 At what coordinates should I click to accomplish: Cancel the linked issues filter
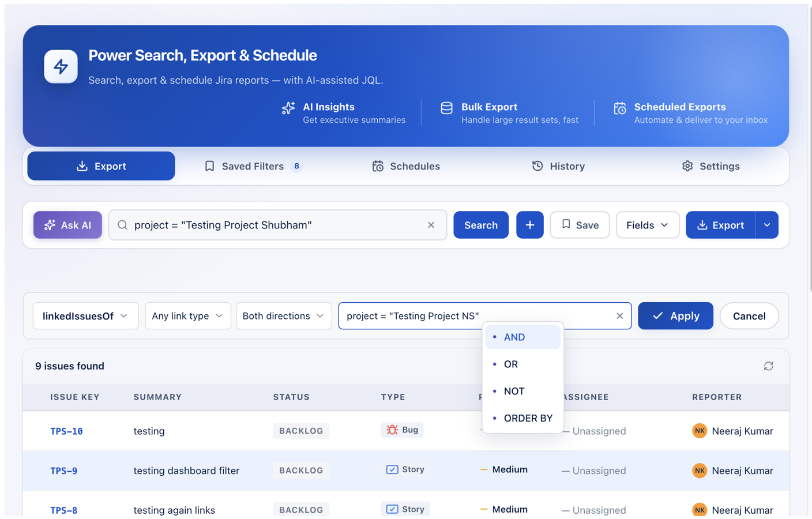click(x=749, y=316)
